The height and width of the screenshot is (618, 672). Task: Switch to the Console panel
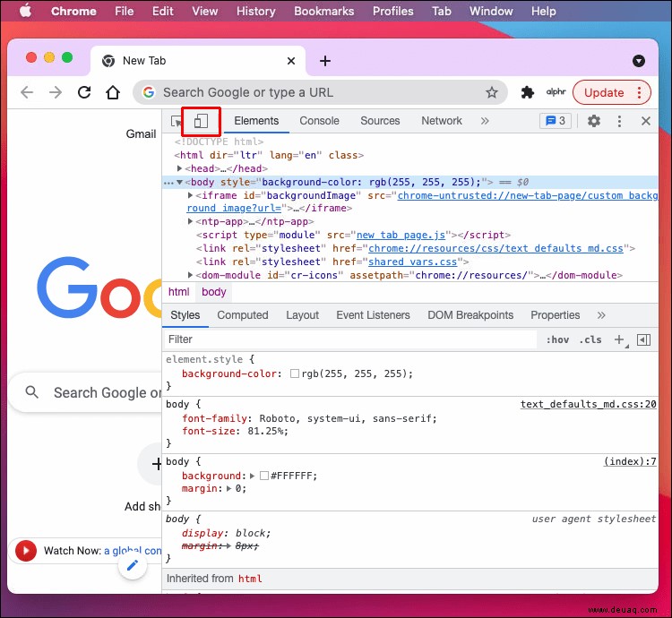point(319,121)
